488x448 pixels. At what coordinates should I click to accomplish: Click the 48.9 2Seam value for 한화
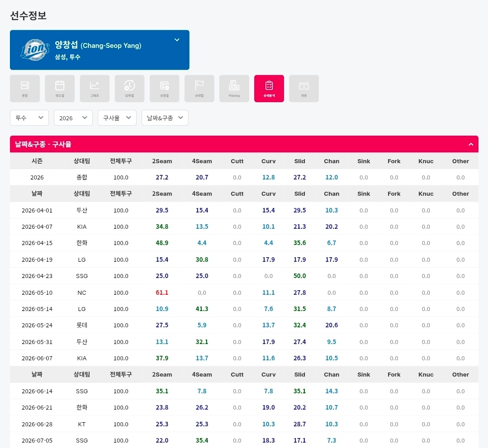point(162,243)
